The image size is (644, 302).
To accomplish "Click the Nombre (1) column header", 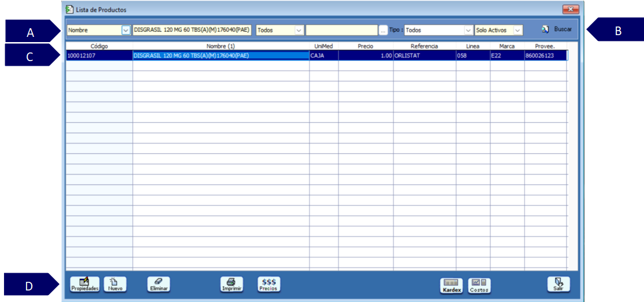I will click(x=221, y=46).
